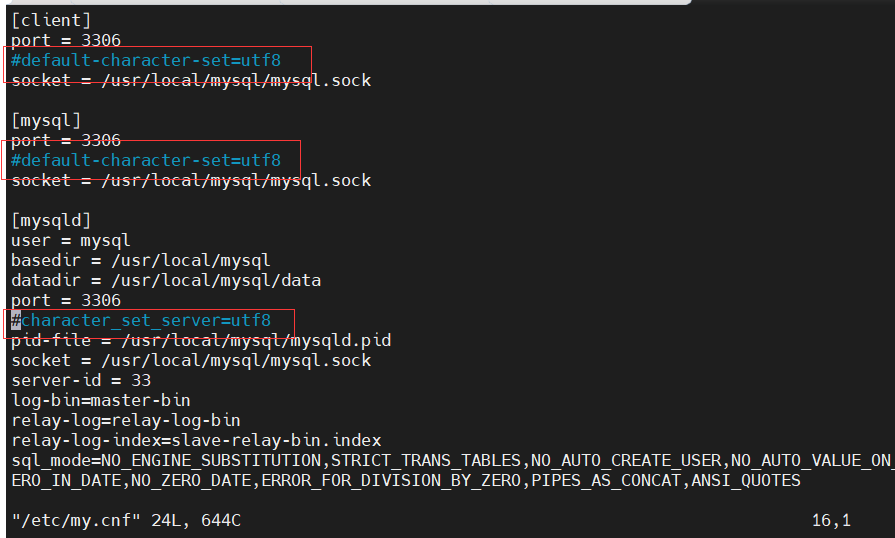Click the socket path line in [mysqld] section
Image resolution: width=895 pixels, height=538 pixels.
point(191,361)
